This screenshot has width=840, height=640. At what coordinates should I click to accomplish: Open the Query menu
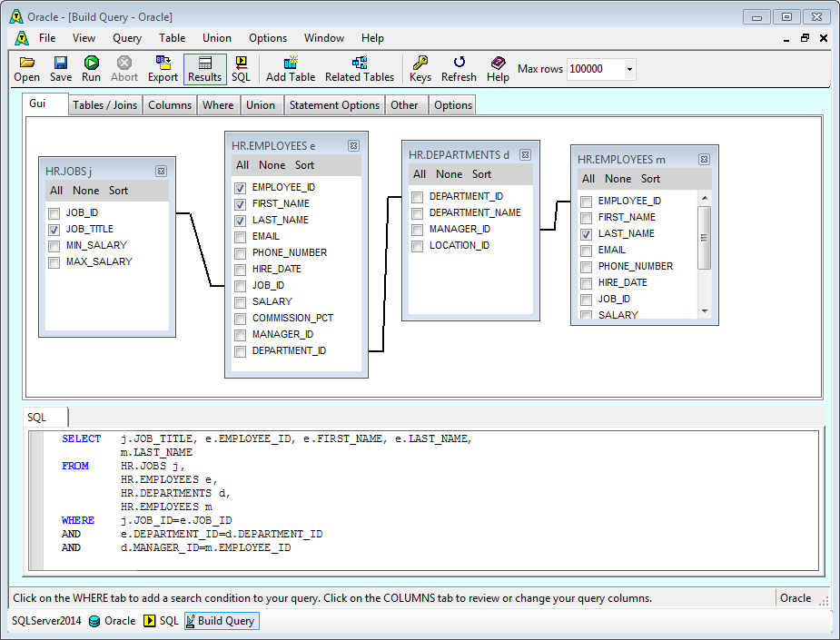[127, 38]
